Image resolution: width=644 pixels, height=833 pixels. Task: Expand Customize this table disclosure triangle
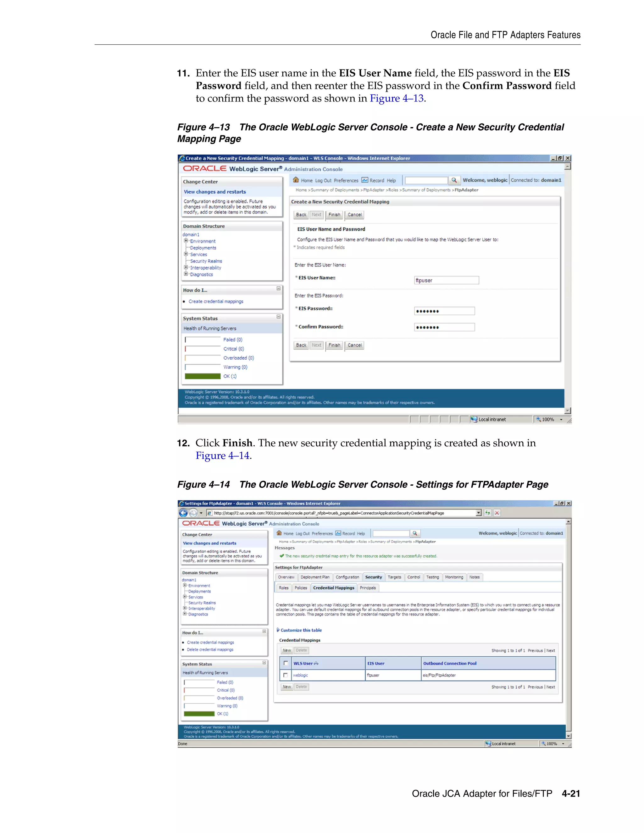278,630
